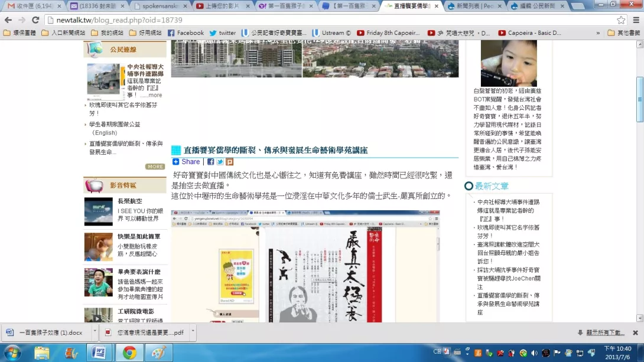The width and height of the screenshot is (644, 362).
Task: Bookmark this page with the star icon
Action: (621, 19)
